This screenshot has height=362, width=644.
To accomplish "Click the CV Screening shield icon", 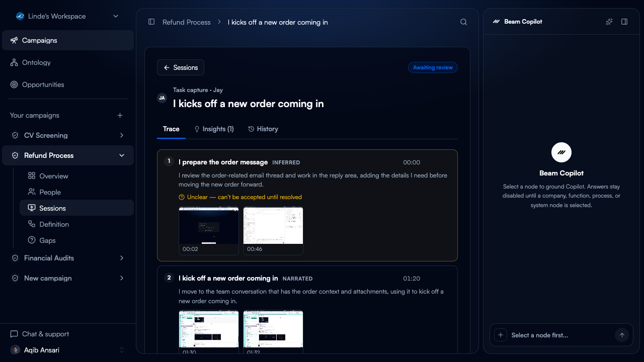I will tap(15, 135).
